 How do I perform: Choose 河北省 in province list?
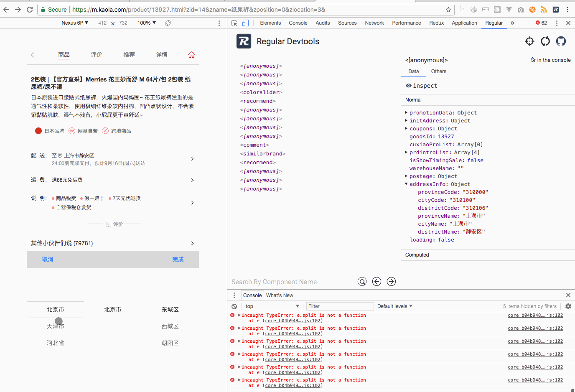56,343
